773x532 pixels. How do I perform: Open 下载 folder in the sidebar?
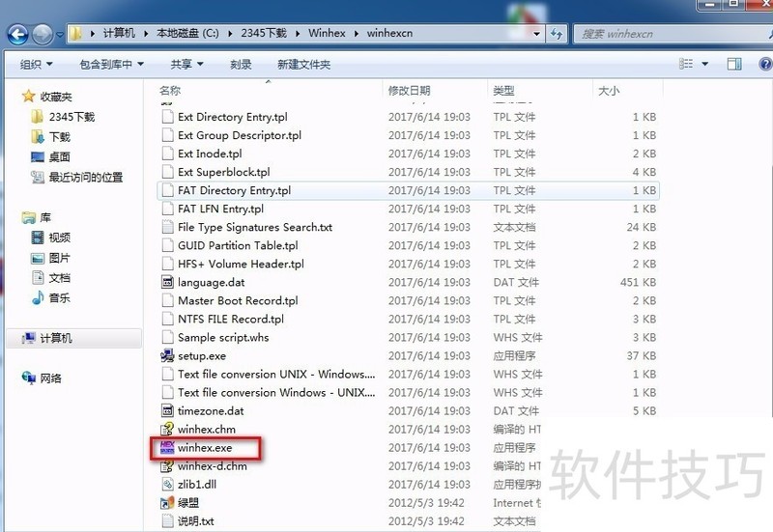click(x=51, y=136)
